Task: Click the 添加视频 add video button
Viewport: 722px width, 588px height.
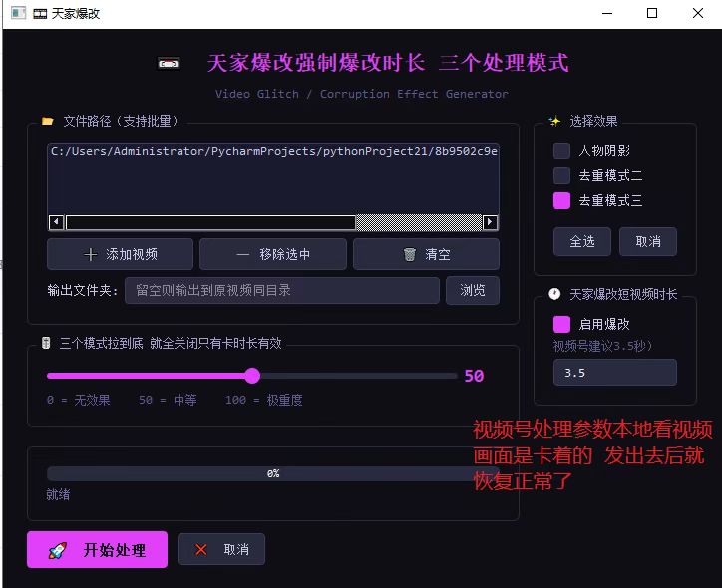Action: coord(120,254)
